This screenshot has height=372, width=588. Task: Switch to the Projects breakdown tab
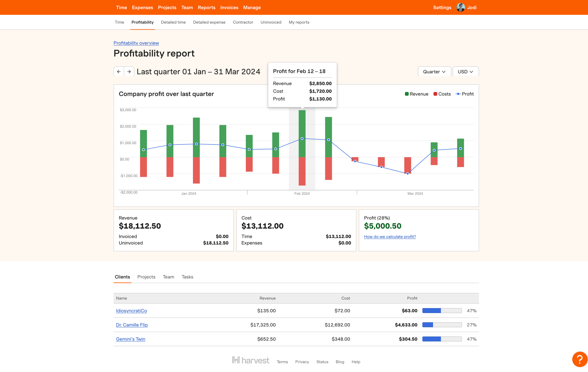[x=146, y=277]
